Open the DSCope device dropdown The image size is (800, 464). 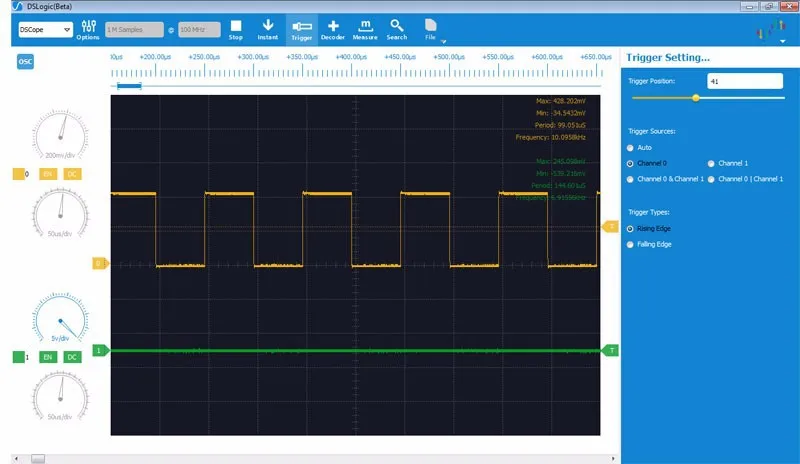coord(45,30)
